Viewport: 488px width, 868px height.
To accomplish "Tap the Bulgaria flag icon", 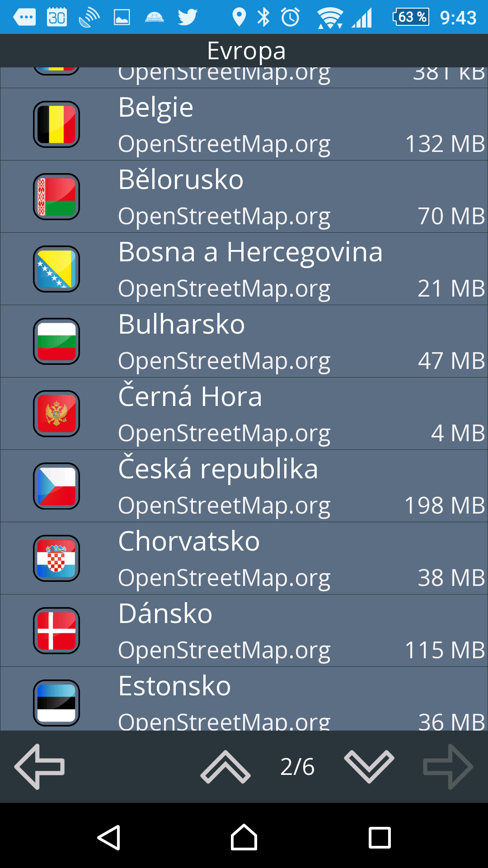I will coord(56,341).
